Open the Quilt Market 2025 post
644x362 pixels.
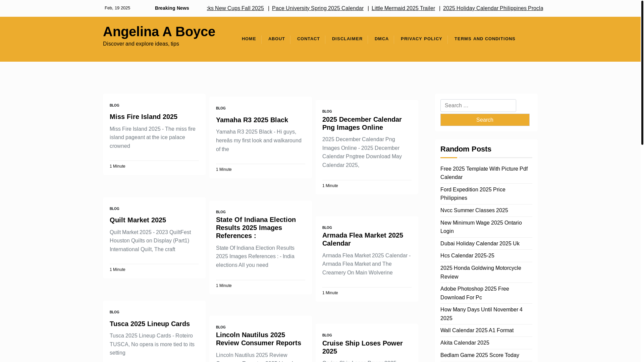tap(138, 220)
